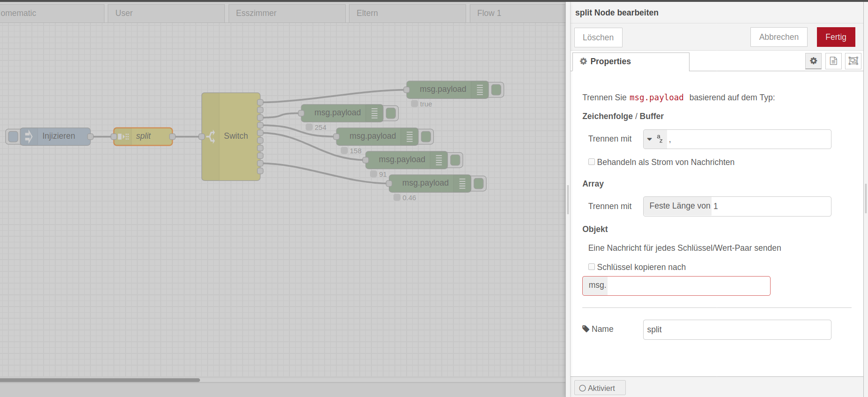
Task: Click the split node output port
Action: pyautogui.click(x=172, y=136)
